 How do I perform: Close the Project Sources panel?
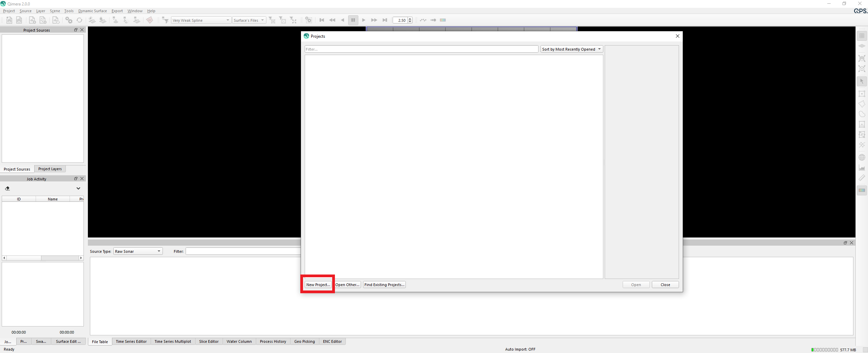[82, 30]
